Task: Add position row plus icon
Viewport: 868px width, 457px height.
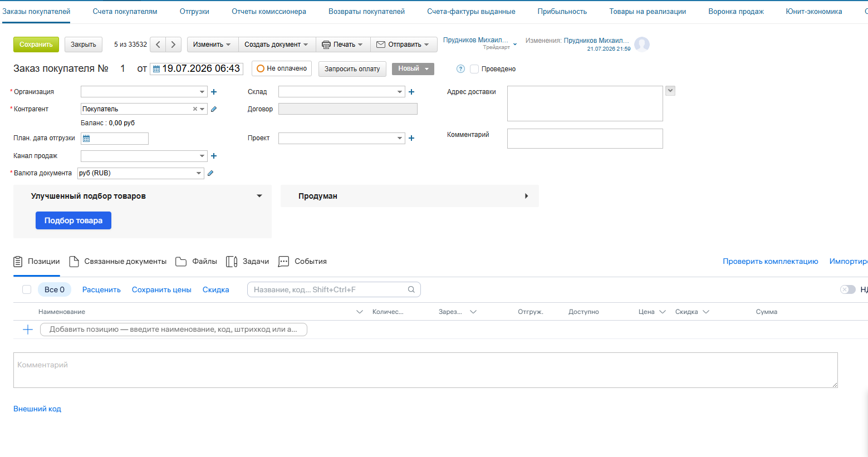Action: pos(28,330)
